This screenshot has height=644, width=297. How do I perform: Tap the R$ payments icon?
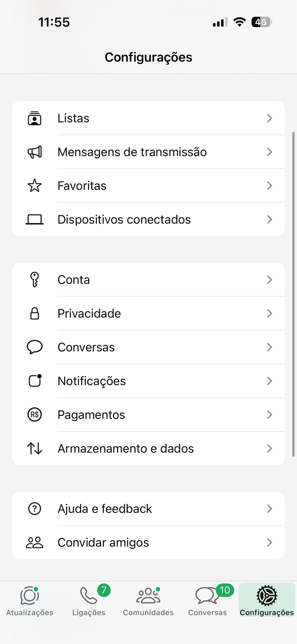(35, 415)
